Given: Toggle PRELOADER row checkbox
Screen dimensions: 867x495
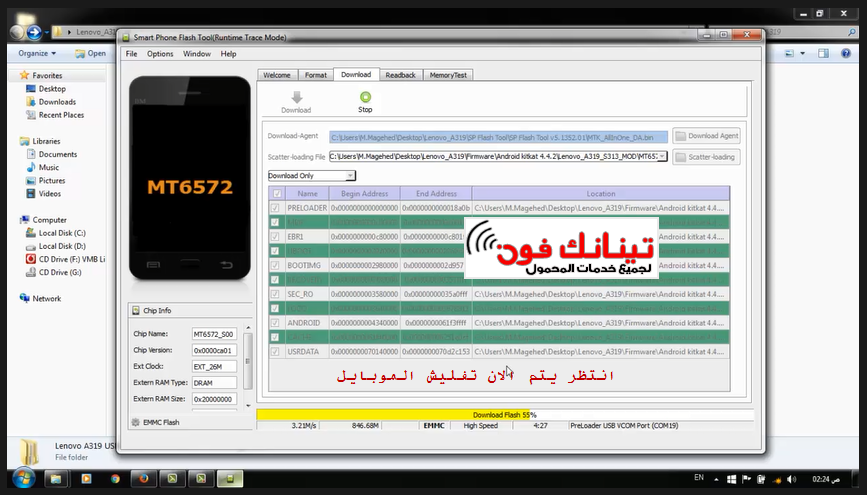Looking at the screenshot, I should 275,208.
